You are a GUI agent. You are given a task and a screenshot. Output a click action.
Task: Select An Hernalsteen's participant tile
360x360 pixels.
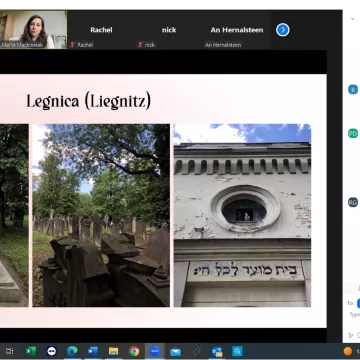[x=237, y=30]
